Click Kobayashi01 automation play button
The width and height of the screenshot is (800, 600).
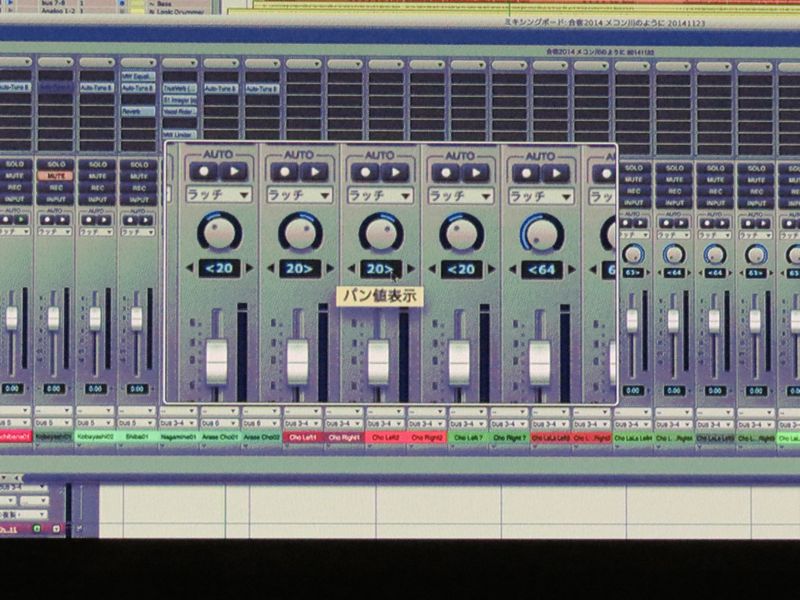pyautogui.click(x=63, y=220)
